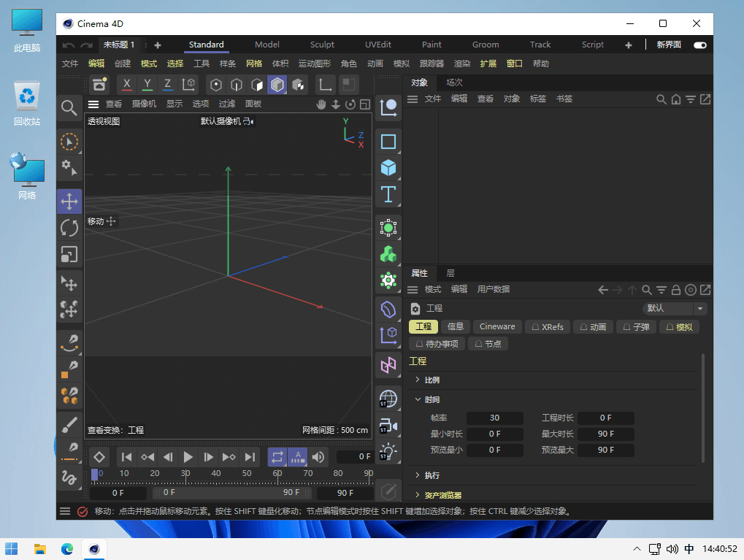Toggle X axis lock
Image resolution: width=744 pixels, height=560 pixels.
point(127,85)
